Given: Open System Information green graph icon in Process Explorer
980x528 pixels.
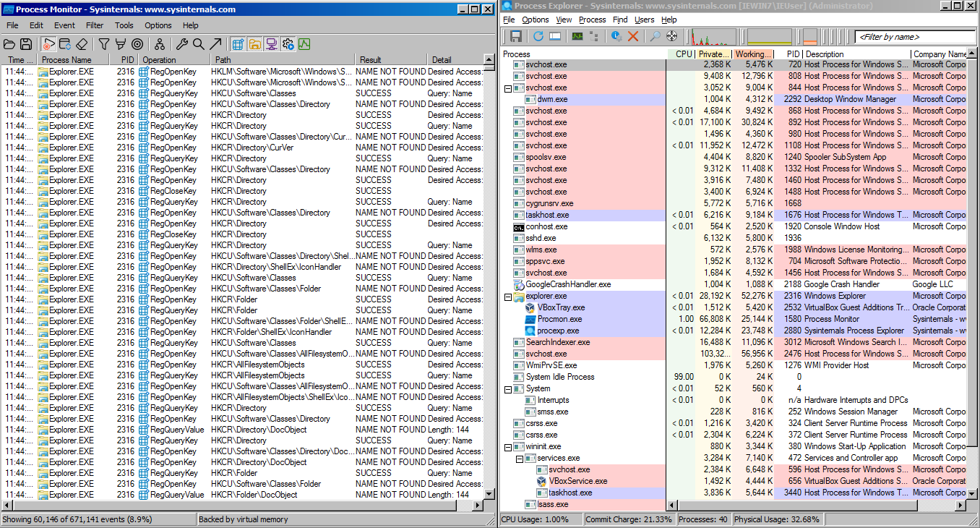Looking at the screenshot, I should (x=577, y=35).
